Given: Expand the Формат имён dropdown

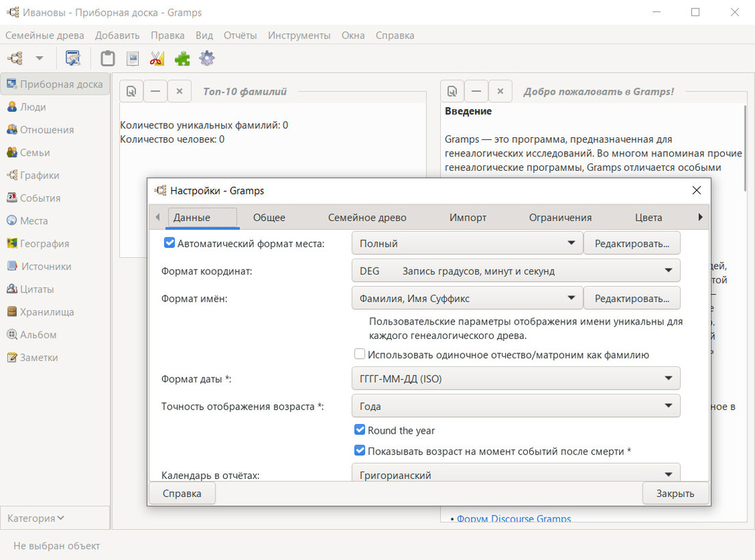Looking at the screenshot, I should (467, 298).
